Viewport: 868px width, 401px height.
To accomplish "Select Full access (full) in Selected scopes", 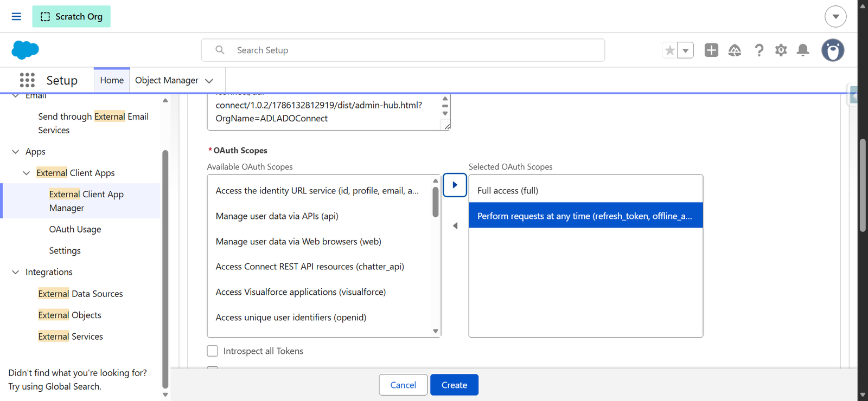I will tap(586, 190).
